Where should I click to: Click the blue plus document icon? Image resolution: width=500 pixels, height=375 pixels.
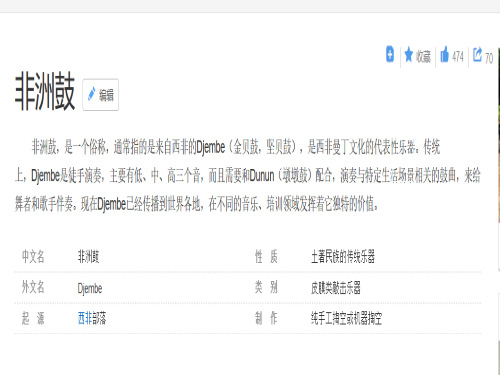point(390,54)
